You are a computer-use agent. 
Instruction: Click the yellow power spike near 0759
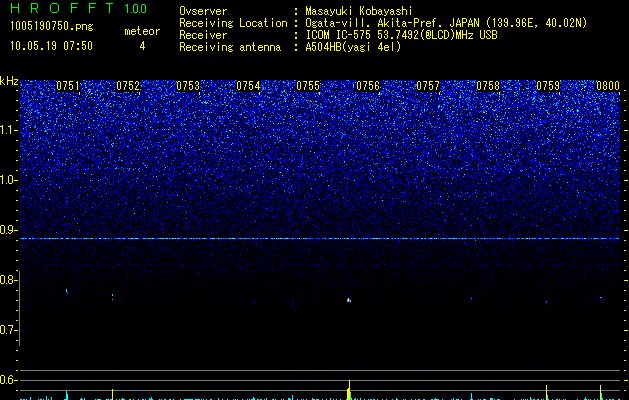point(546,392)
